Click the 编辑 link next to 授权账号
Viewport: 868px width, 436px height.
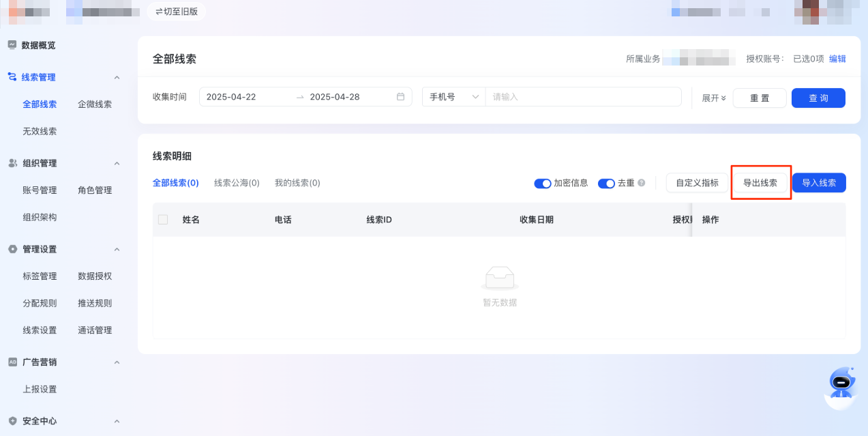(x=837, y=59)
